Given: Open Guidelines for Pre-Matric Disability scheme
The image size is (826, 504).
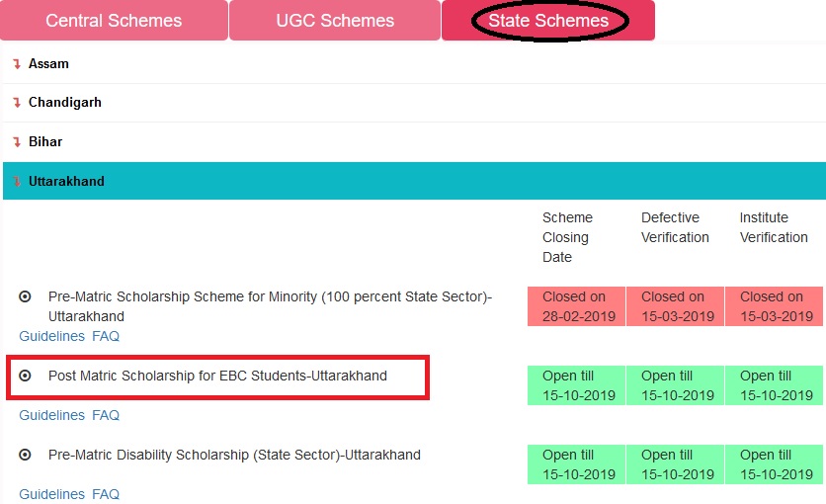Looking at the screenshot, I should pyautogui.click(x=51, y=494).
